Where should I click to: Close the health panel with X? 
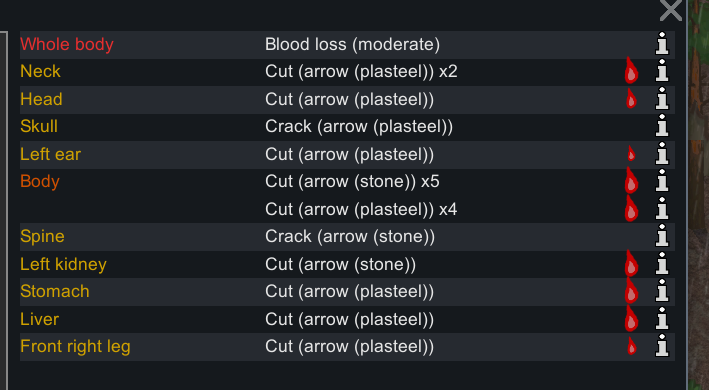click(671, 10)
